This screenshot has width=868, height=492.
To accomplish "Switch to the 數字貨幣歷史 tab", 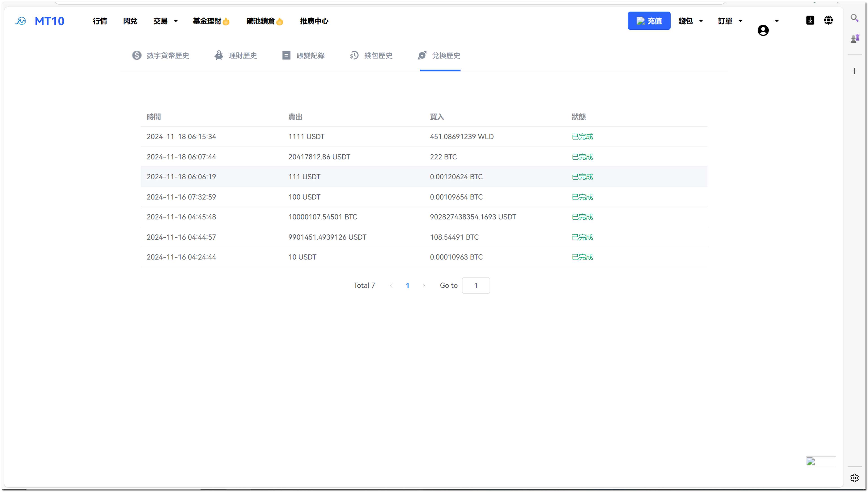I will click(161, 56).
